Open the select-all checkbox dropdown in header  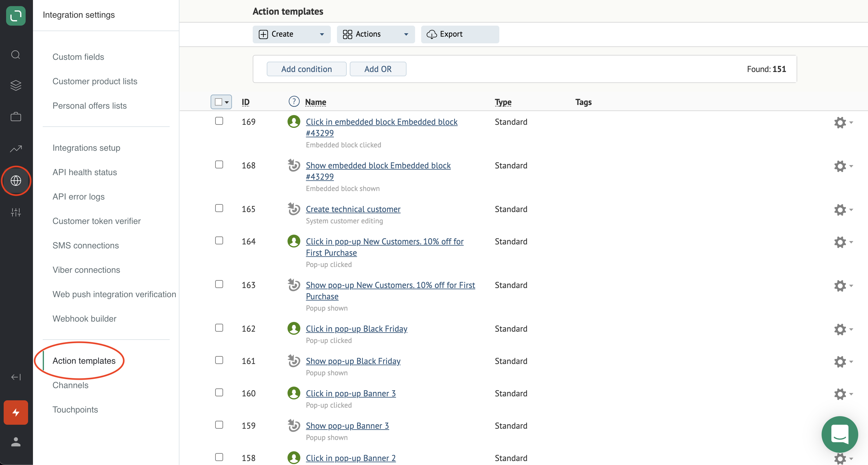coord(221,102)
